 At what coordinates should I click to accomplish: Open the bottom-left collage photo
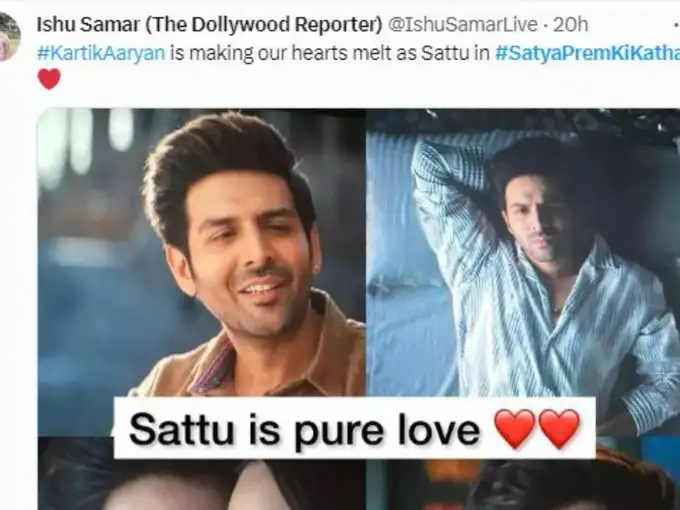click(202, 474)
